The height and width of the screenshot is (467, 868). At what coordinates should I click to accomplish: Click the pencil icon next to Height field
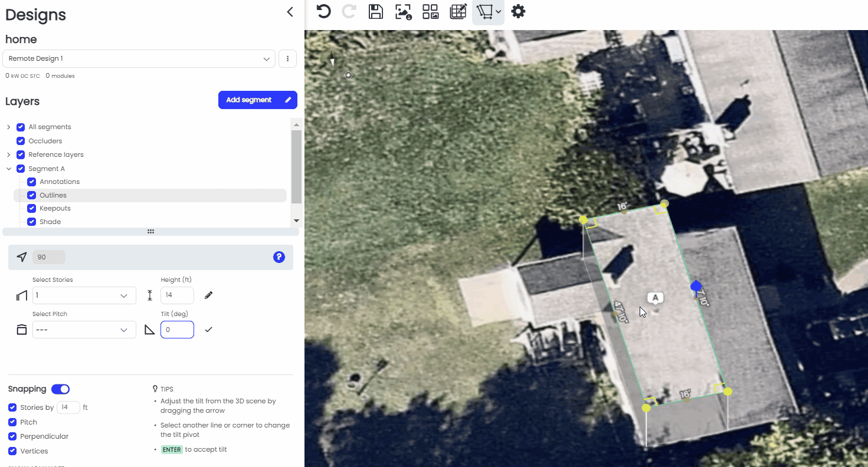point(208,294)
